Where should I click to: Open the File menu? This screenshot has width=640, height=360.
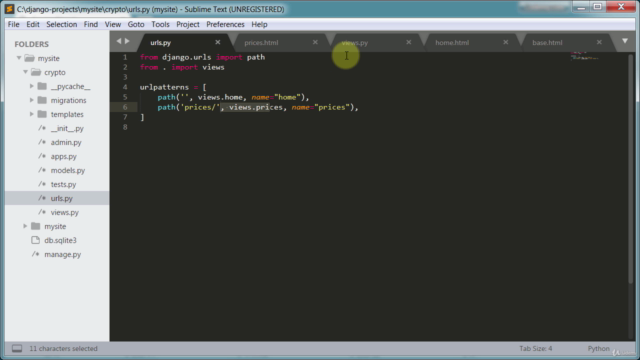[x=13, y=24]
